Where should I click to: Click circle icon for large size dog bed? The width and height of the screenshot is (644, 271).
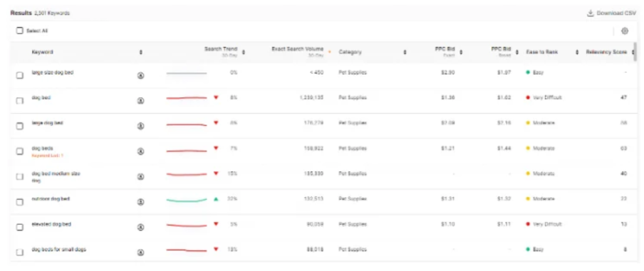(140, 75)
